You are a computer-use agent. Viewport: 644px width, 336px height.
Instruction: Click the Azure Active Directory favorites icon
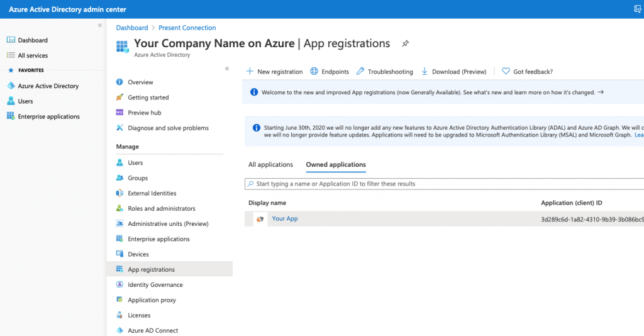click(11, 86)
